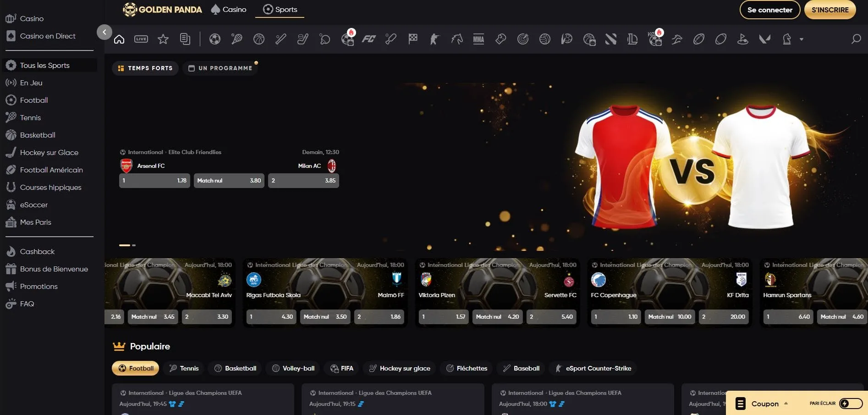The height and width of the screenshot is (415, 868).
Task: Open Golden Panda logo homepage
Action: point(163,9)
